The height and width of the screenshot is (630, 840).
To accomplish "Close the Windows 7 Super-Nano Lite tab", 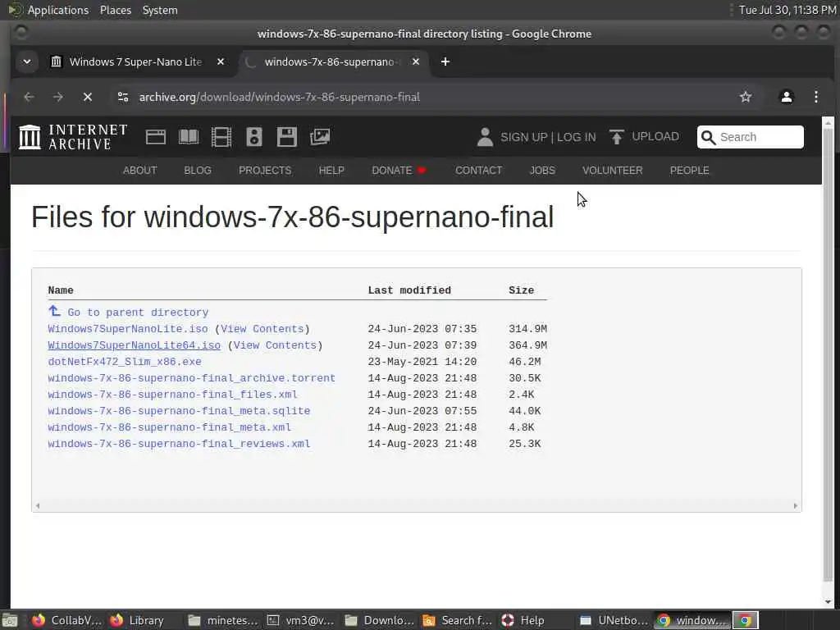I will (220, 62).
